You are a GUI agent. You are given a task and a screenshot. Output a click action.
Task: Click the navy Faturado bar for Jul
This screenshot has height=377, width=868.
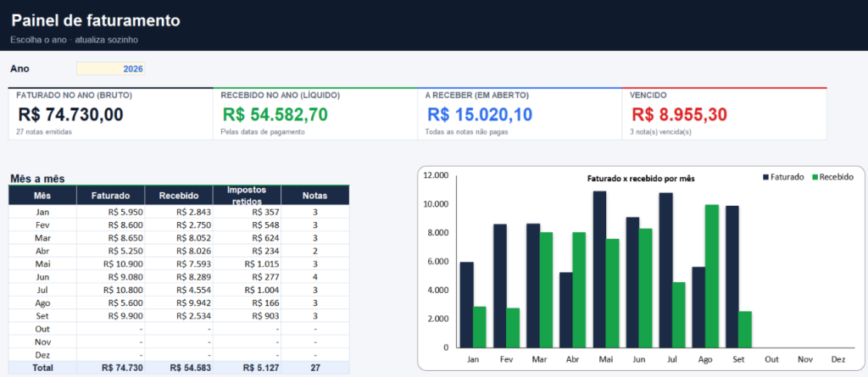click(666, 270)
